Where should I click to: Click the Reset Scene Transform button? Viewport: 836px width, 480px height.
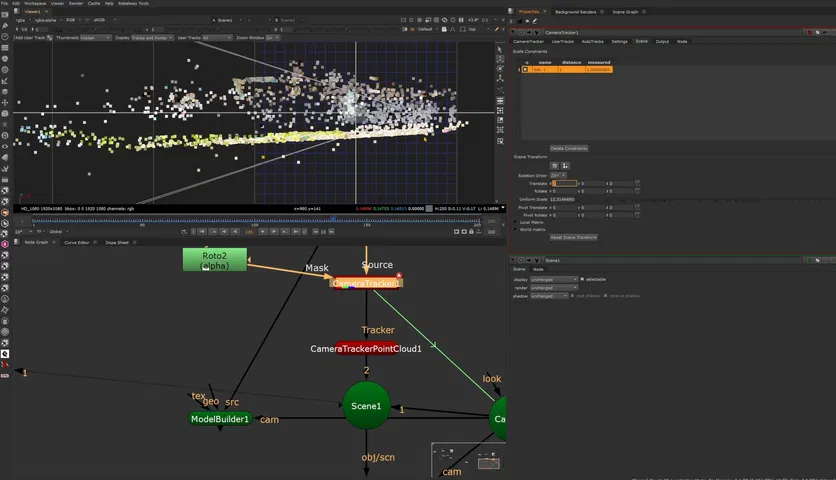click(572, 237)
